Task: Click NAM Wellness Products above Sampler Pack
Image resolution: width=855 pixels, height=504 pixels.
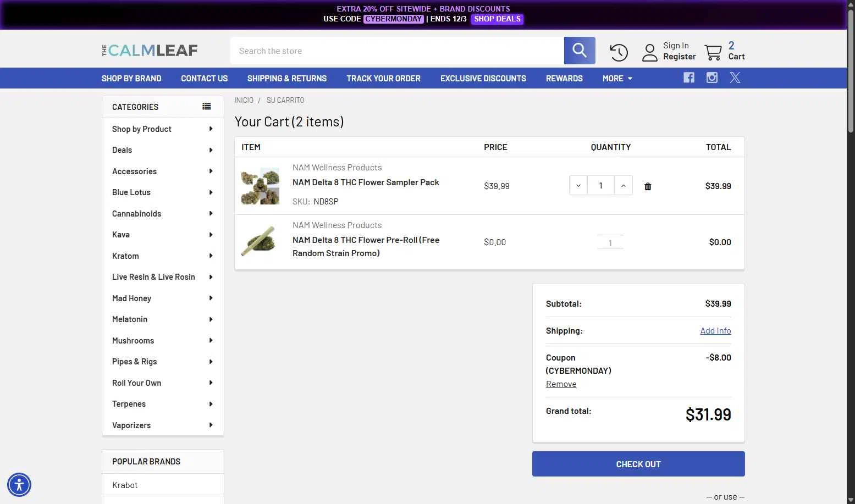Action: (x=337, y=168)
